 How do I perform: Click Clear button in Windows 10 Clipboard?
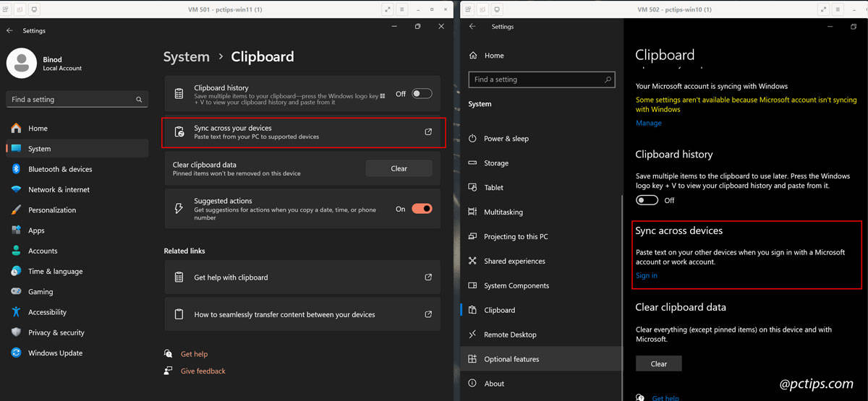(658, 363)
